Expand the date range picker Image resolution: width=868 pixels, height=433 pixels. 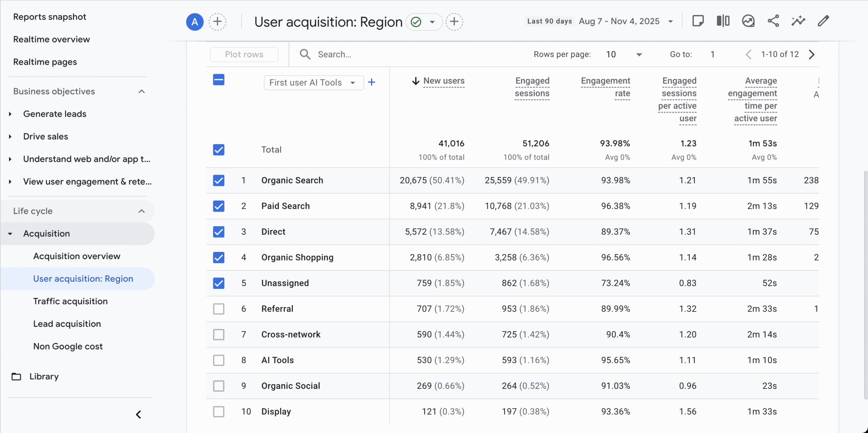(x=670, y=22)
